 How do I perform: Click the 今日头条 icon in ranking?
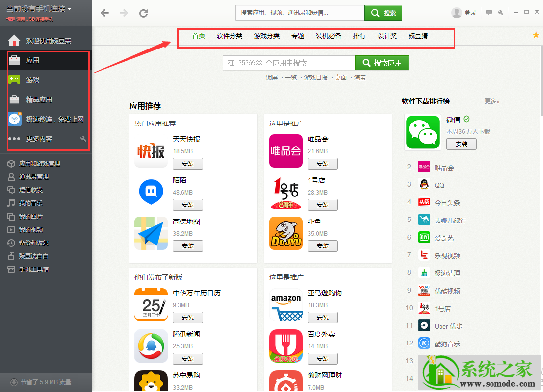click(424, 202)
